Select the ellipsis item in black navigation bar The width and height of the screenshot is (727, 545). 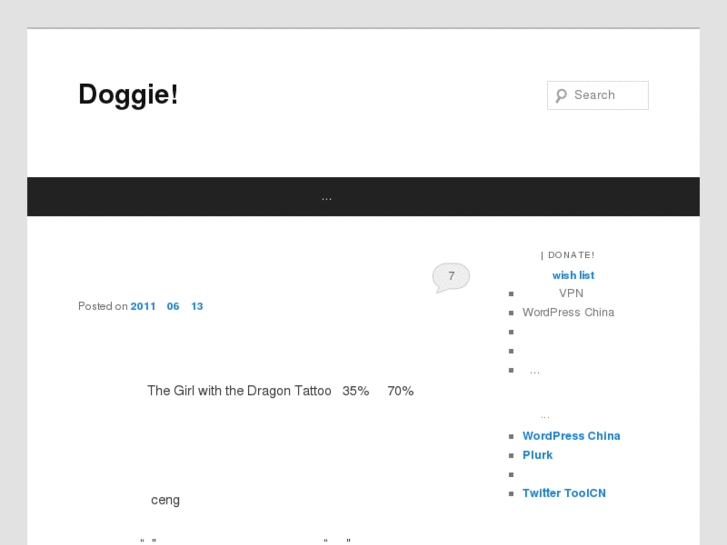click(x=326, y=198)
